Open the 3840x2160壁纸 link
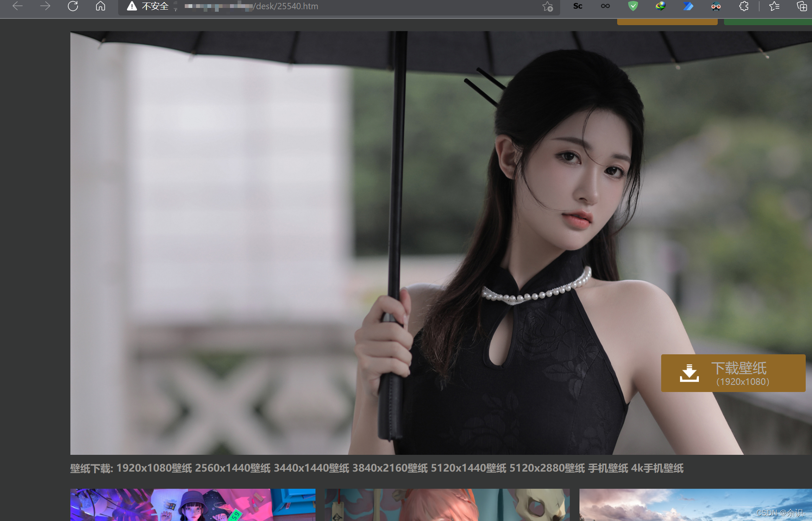Image resolution: width=812 pixels, height=521 pixels. (x=390, y=468)
